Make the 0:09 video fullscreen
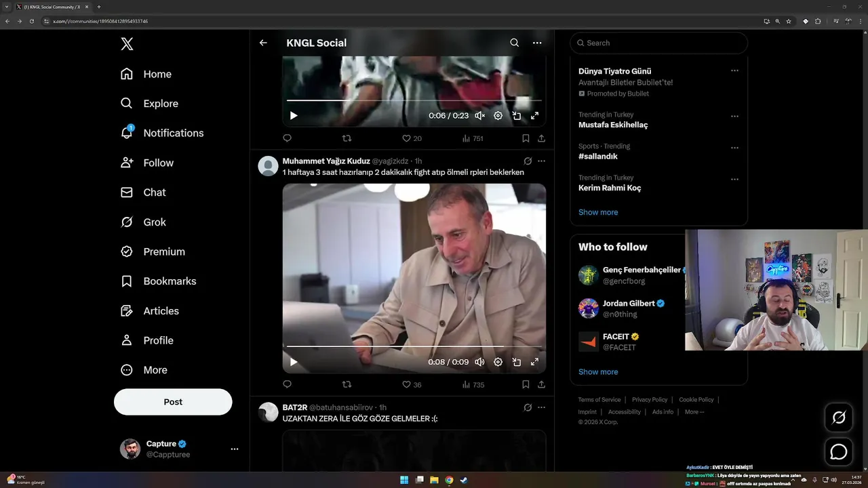Image resolution: width=868 pixels, height=488 pixels. [x=534, y=362]
